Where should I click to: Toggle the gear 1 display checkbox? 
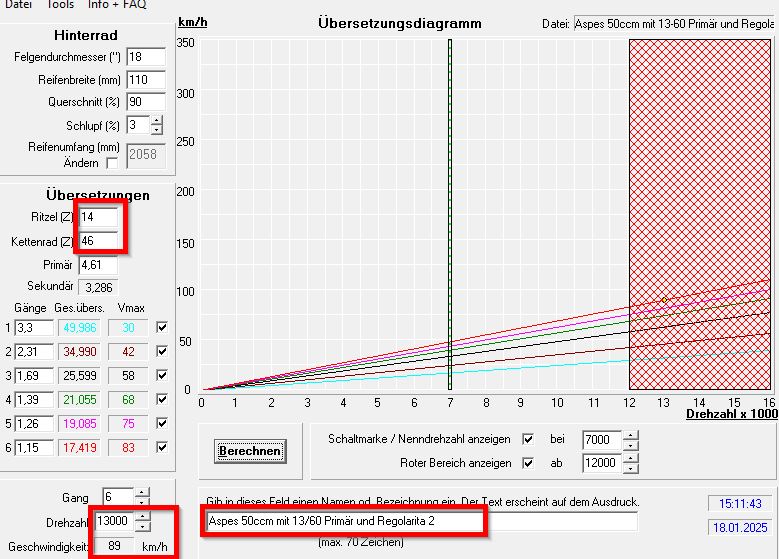162,326
